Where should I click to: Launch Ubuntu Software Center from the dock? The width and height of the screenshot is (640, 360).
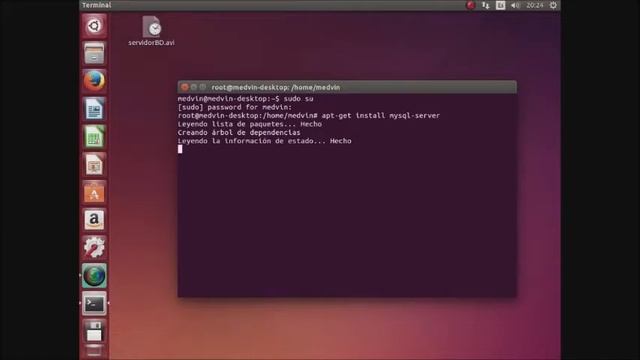(x=94, y=192)
